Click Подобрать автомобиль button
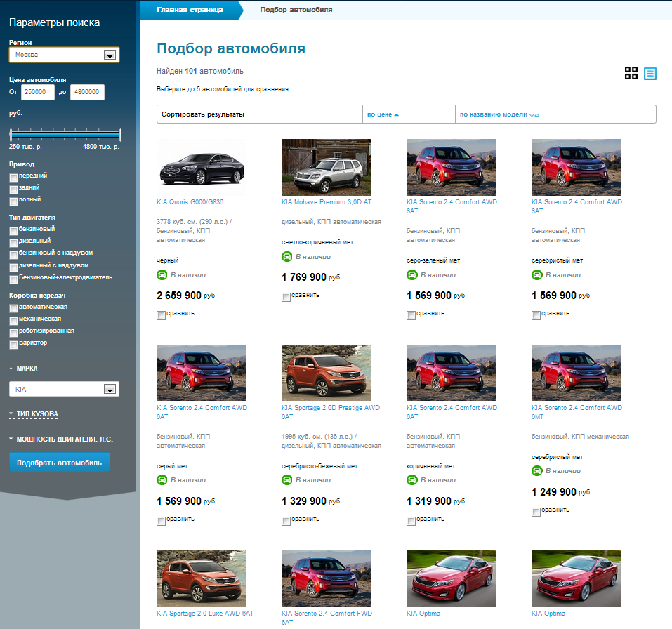Image resolution: width=672 pixels, height=629 pixels. click(60, 463)
